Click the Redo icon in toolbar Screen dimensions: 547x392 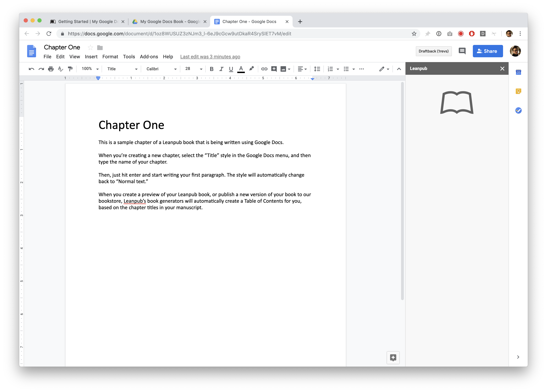[x=41, y=69]
